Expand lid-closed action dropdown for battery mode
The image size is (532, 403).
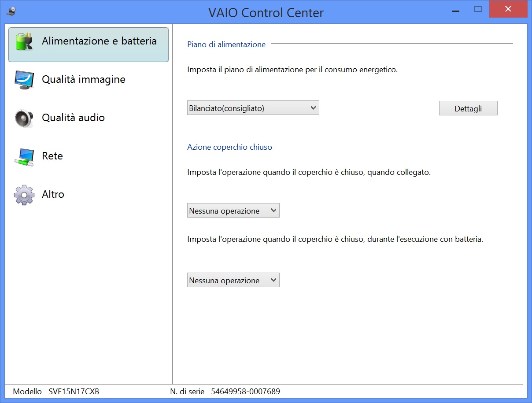[x=233, y=280]
